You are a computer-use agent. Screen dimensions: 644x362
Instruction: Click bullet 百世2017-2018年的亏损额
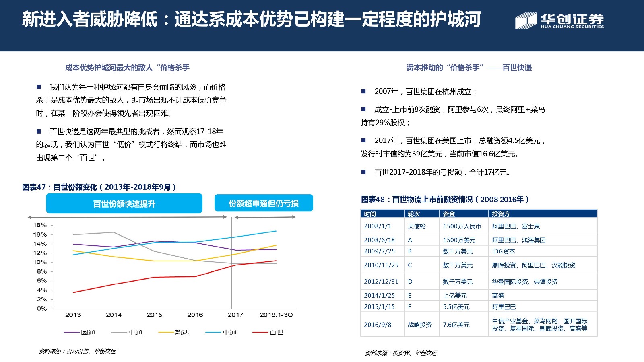(x=436, y=172)
